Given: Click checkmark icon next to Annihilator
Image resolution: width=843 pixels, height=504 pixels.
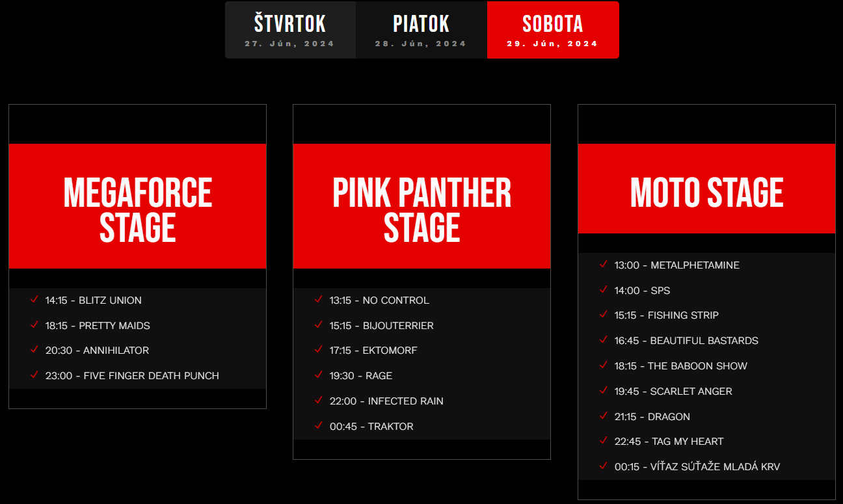Looking at the screenshot, I should click(34, 349).
